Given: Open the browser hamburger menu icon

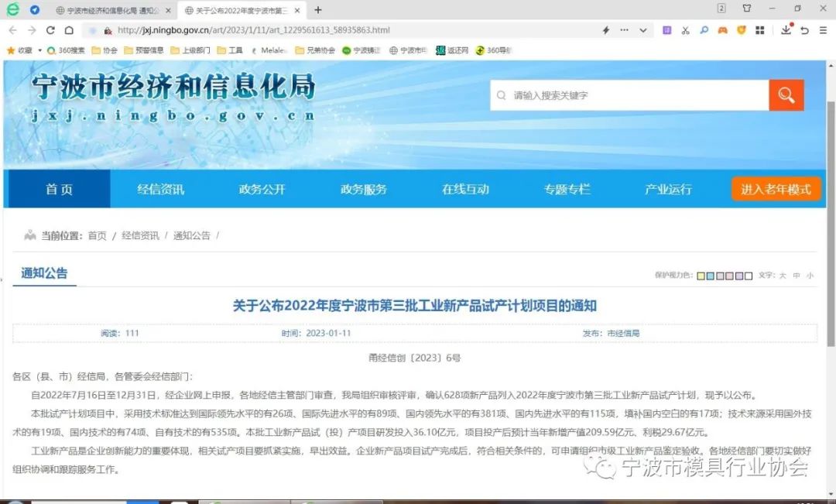Looking at the screenshot, I should tap(823, 30).
